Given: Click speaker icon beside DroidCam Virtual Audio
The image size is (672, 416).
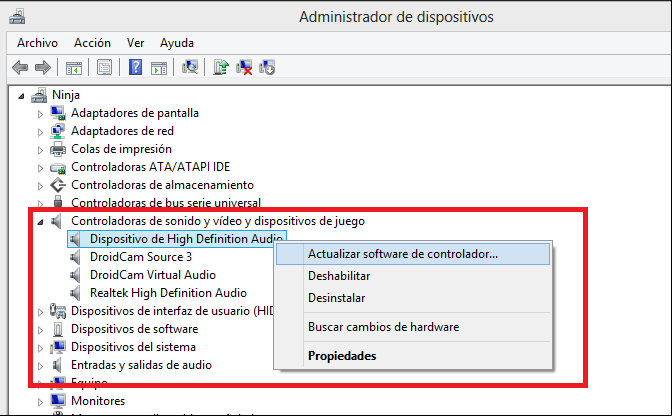Looking at the screenshot, I should (x=76, y=275).
